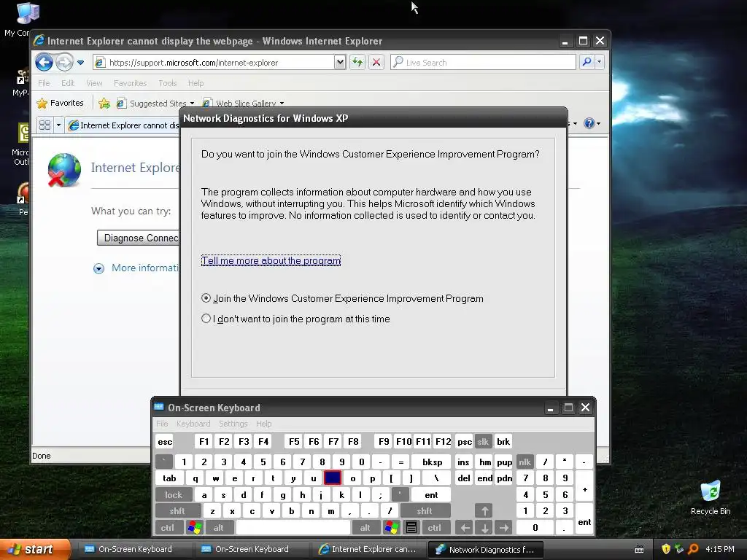The height and width of the screenshot is (560, 747).
Task: Click the tab key on On-Screen Keyboard
Action: (x=169, y=478)
